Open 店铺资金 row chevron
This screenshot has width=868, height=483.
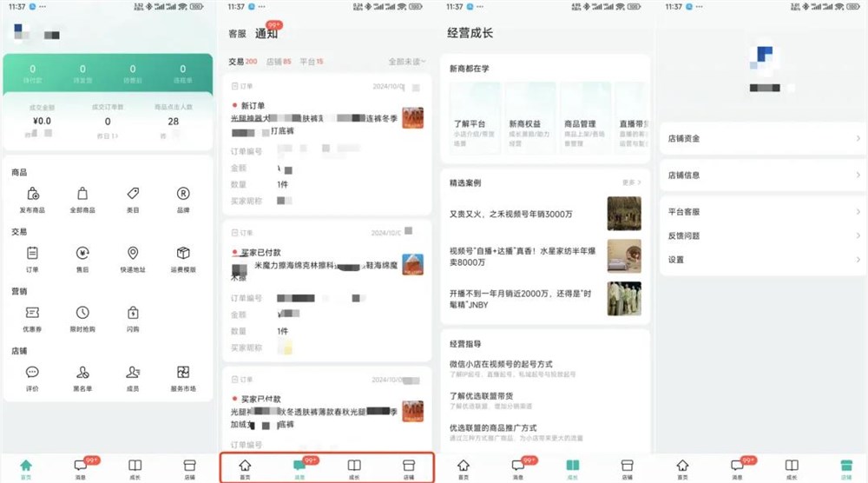point(858,138)
